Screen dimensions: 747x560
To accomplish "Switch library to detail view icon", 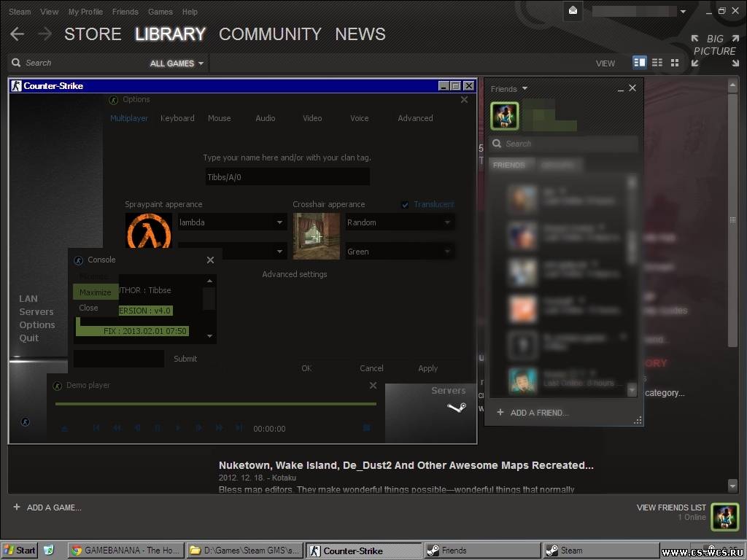I will 639,63.
